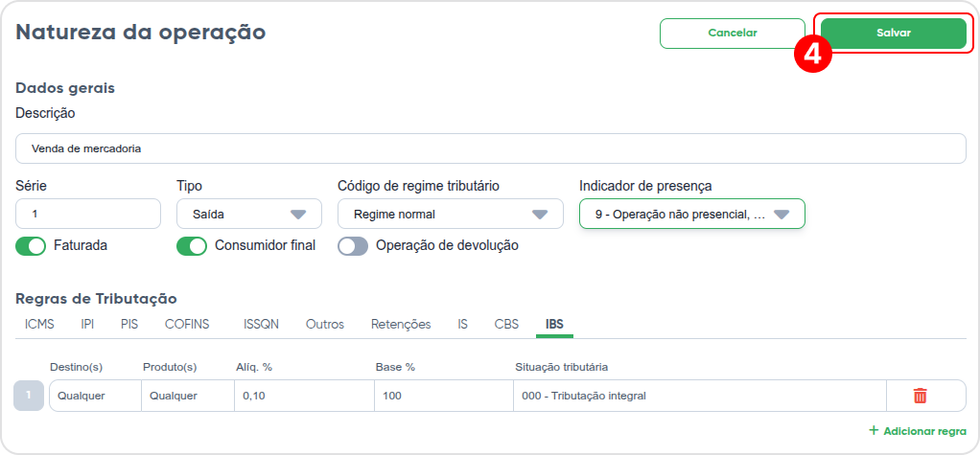980x455 pixels.
Task: Click the Cancelar button
Action: [733, 34]
